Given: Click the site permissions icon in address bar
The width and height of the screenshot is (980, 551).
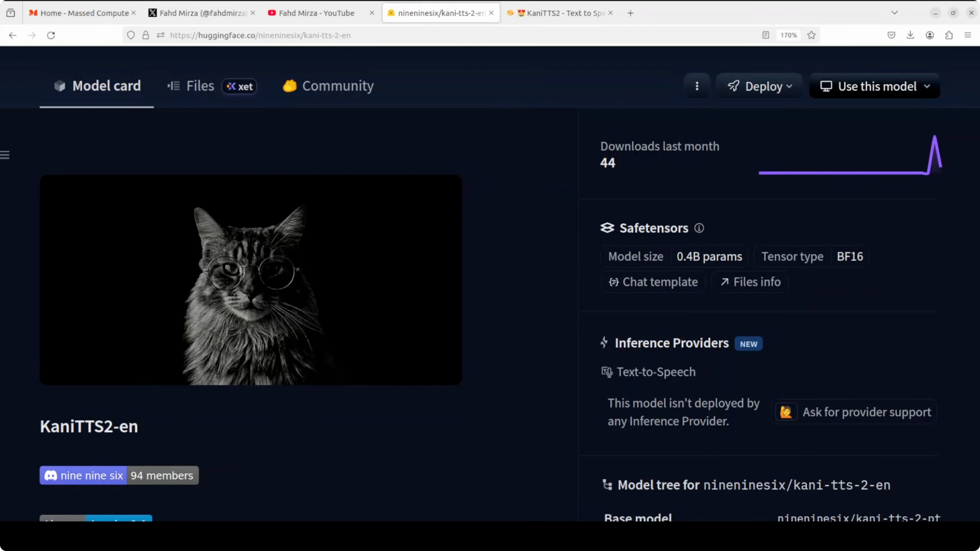Looking at the screenshot, I should click(161, 35).
